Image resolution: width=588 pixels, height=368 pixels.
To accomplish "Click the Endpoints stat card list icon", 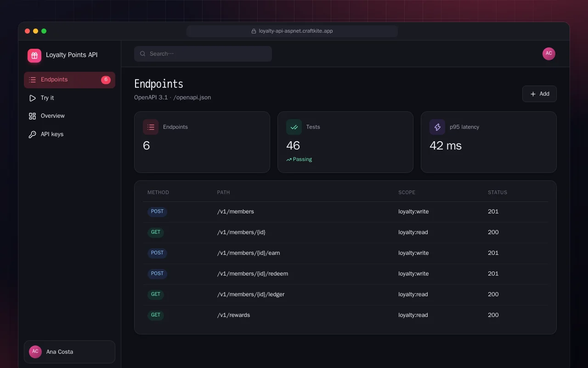I will pos(151,127).
